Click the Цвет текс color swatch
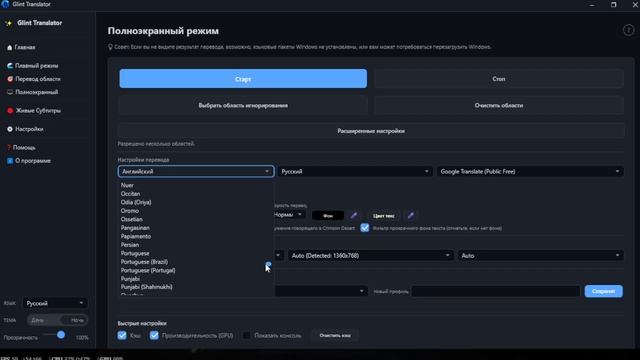 point(383,215)
